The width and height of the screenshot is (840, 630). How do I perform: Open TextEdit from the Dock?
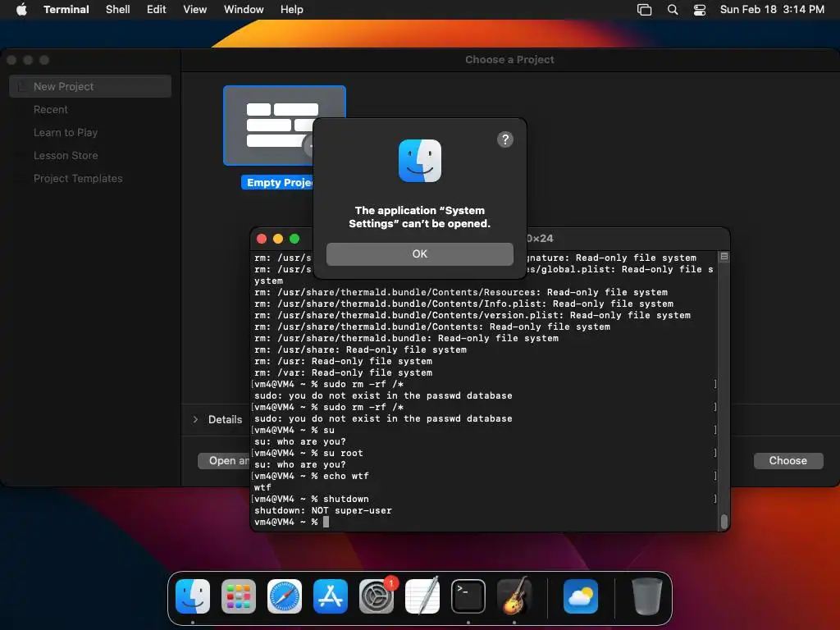[x=422, y=596]
